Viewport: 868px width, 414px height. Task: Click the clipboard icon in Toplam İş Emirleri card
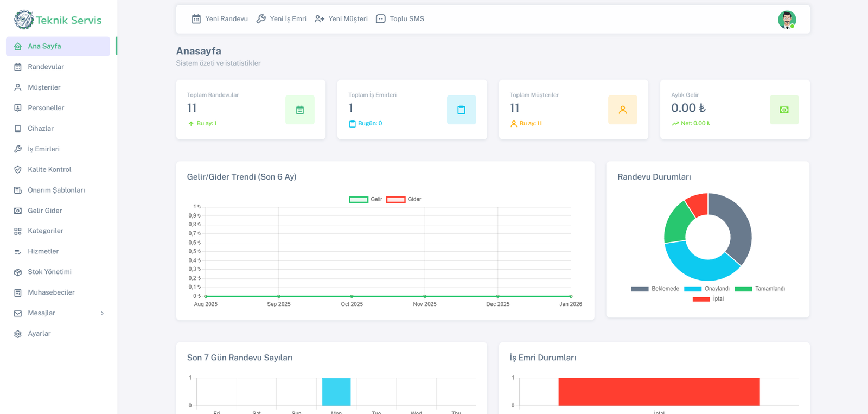tap(461, 110)
